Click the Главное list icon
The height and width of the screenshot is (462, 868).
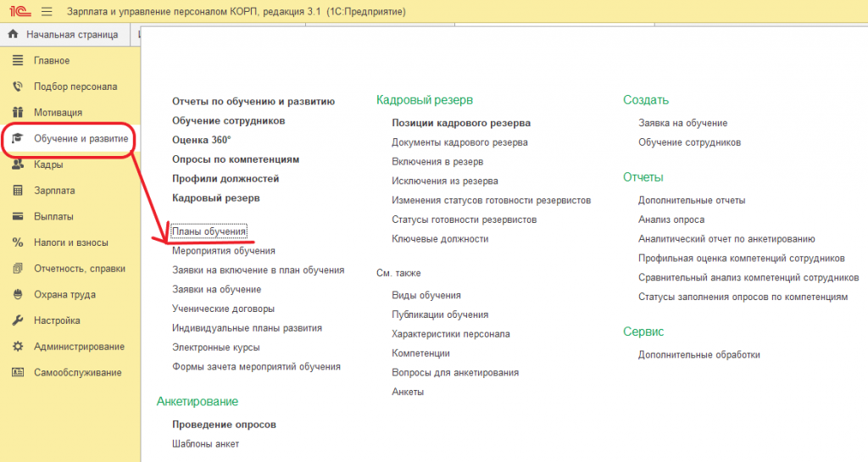tap(18, 60)
